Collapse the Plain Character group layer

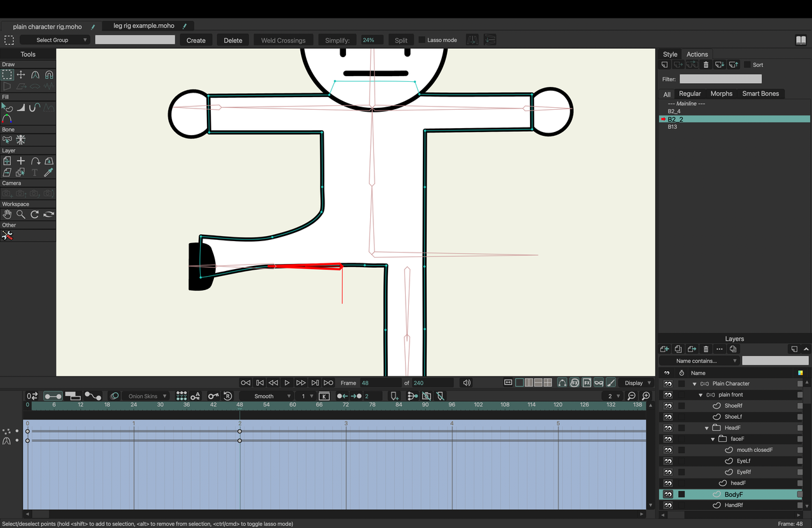tap(695, 384)
